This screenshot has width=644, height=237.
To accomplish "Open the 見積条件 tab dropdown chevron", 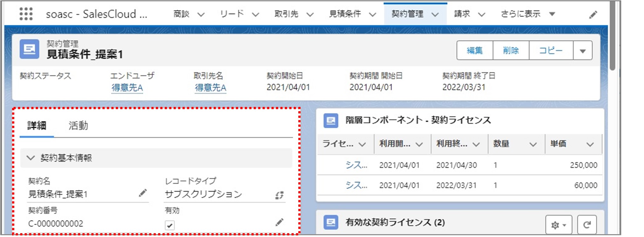I will [x=373, y=15].
